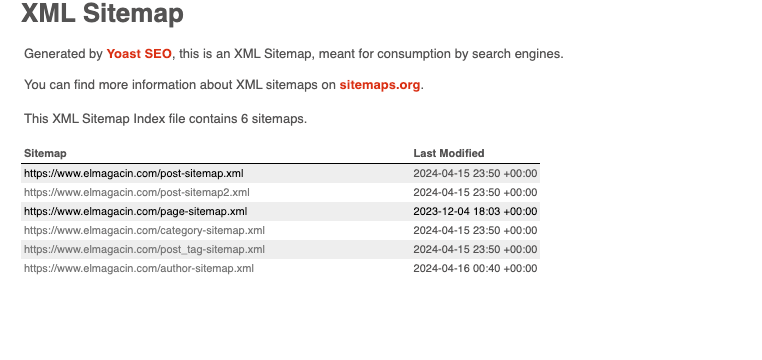
Task: Sort by the Sitemap column header
Action: (x=45, y=154)
